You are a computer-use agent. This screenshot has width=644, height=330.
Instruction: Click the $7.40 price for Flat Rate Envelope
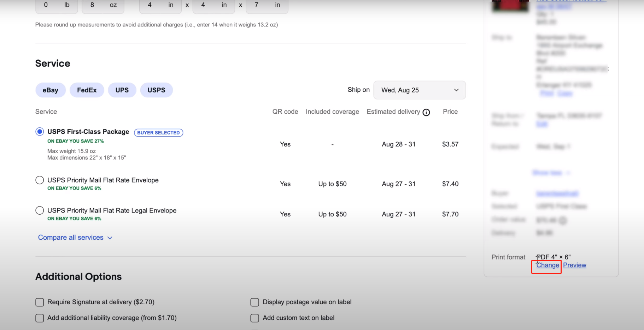[450, 184]
